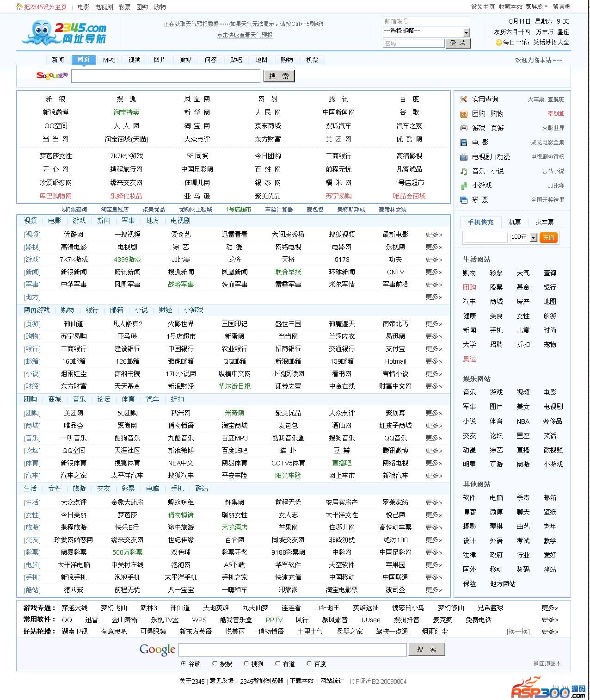This screenshot has width=590, height=700.
Task: Click the 万年历 link
Action: pyautogui.click(x=544, y=32)
